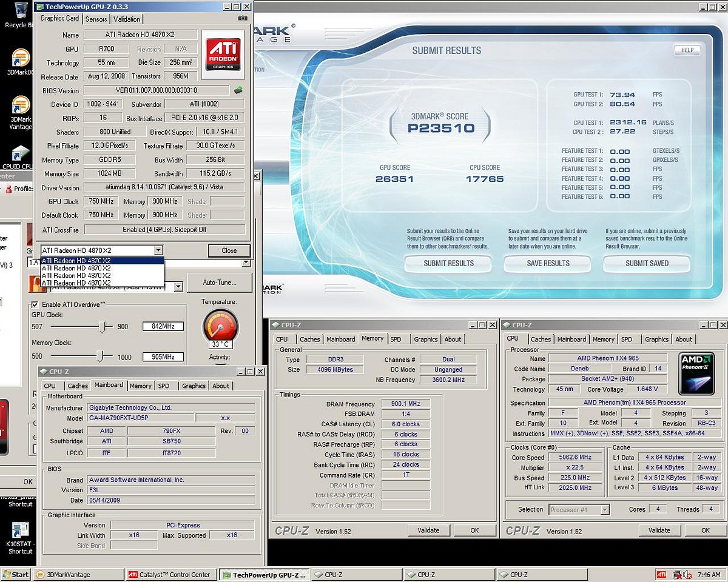Click the muted volume tray icon
The width and height of the screenshot is (728, 582).
click(687, 575)
